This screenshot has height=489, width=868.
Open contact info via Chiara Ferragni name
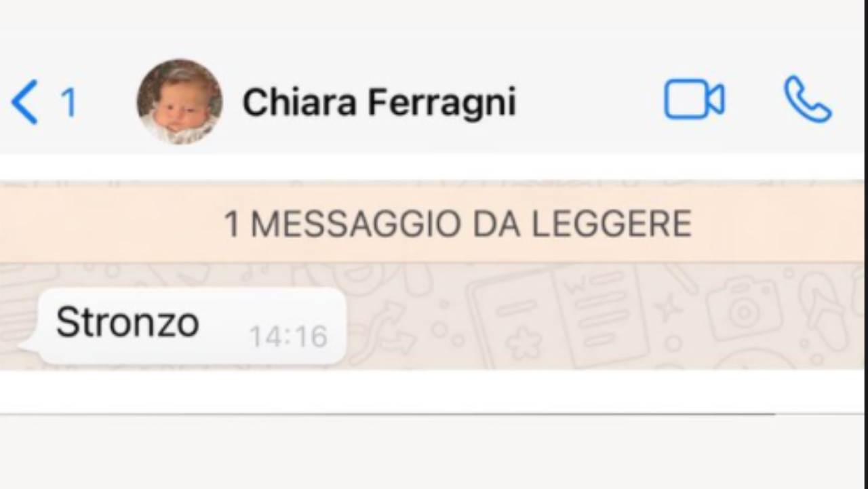point(379,102)
